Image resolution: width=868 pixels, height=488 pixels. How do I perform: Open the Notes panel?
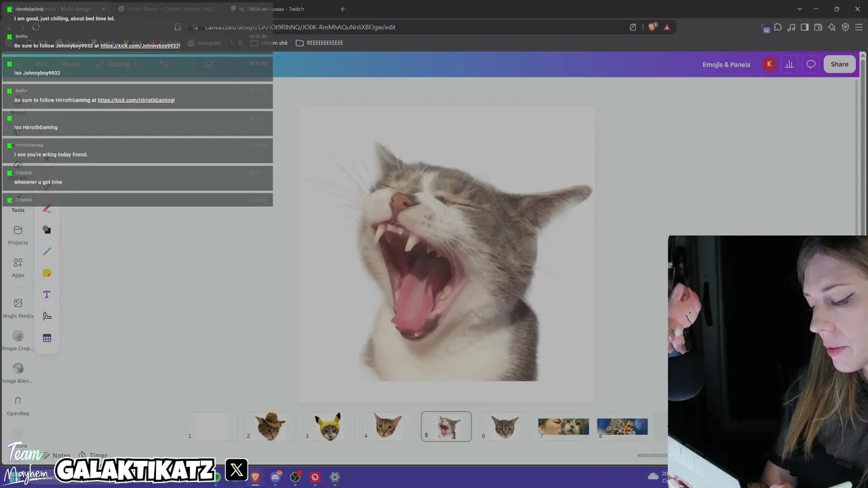point(56,455)
